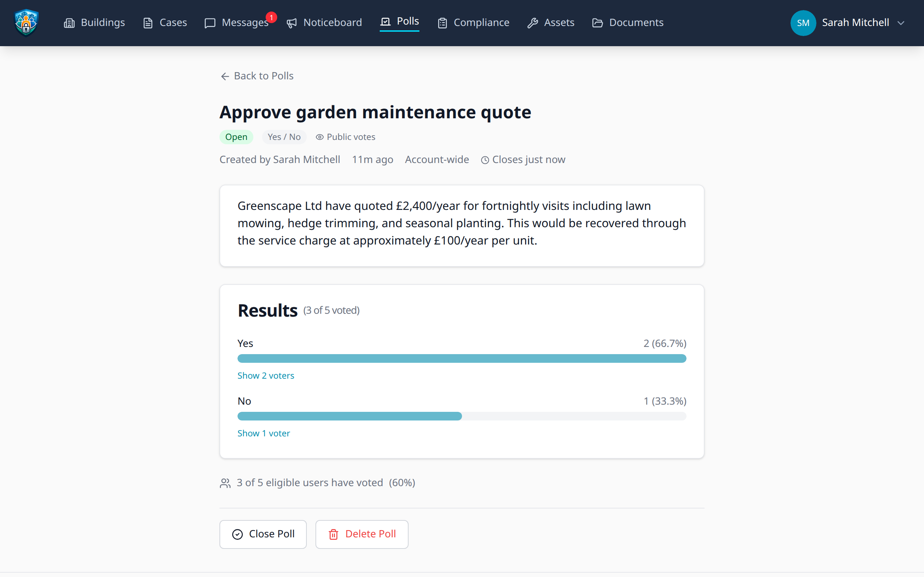Click the Public votes eye icon
This screenshot has width=924, height=577.
pyautogui.click(x=319, y=137)
